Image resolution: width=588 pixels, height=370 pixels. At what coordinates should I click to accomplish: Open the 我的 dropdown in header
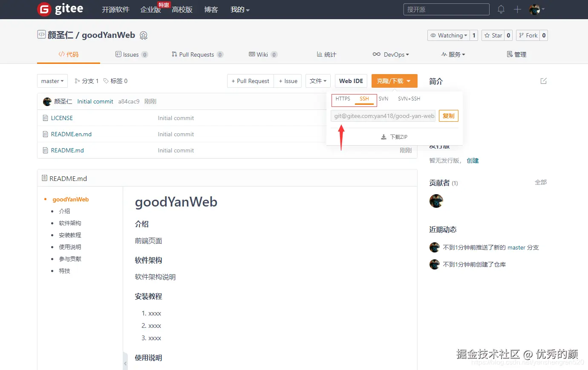(240, 9)
